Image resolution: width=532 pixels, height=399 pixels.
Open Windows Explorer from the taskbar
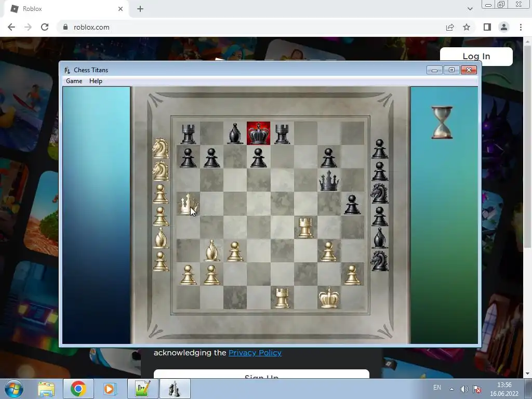pyautogui.click(x=46, y=389)
